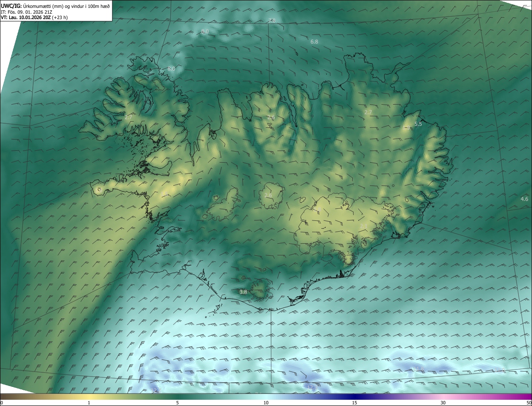
Task: Click the 6.8 precipitable water value
Action: point(314,42)
